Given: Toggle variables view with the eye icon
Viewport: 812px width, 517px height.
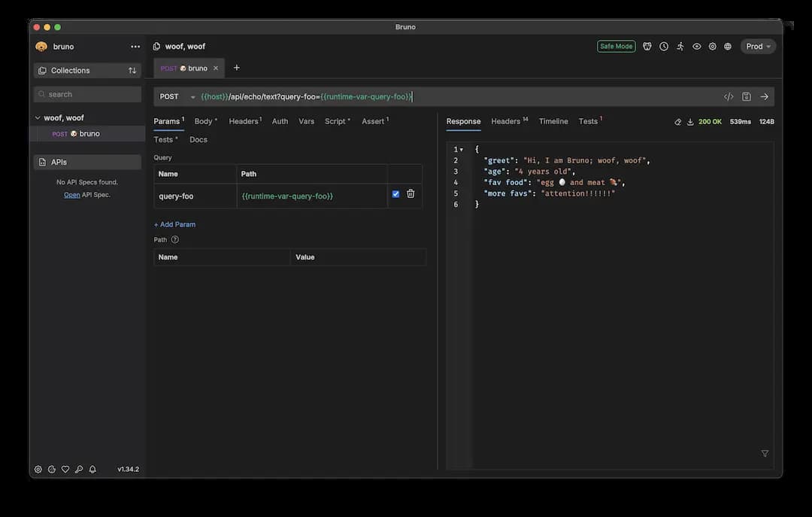Looking at the screenshot, I should pos(696,47).
